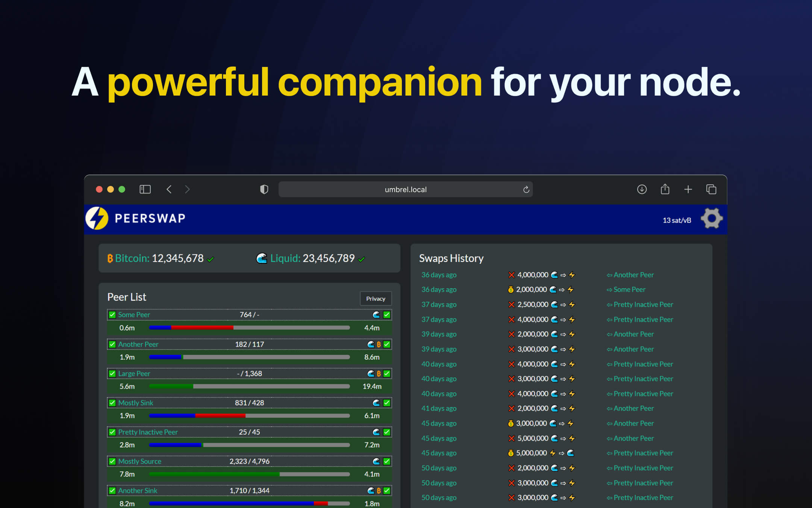Click the wave icon on the Mostly Sink row
The width and height of the screenshot is (812, 508).
pyautogui.click(x=376, y=403)
